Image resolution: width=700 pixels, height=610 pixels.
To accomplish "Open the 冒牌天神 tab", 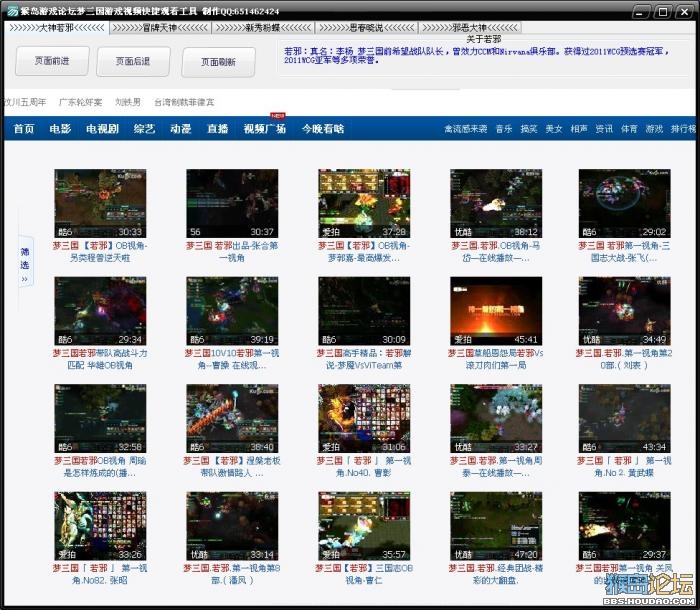I will [160, 28].
